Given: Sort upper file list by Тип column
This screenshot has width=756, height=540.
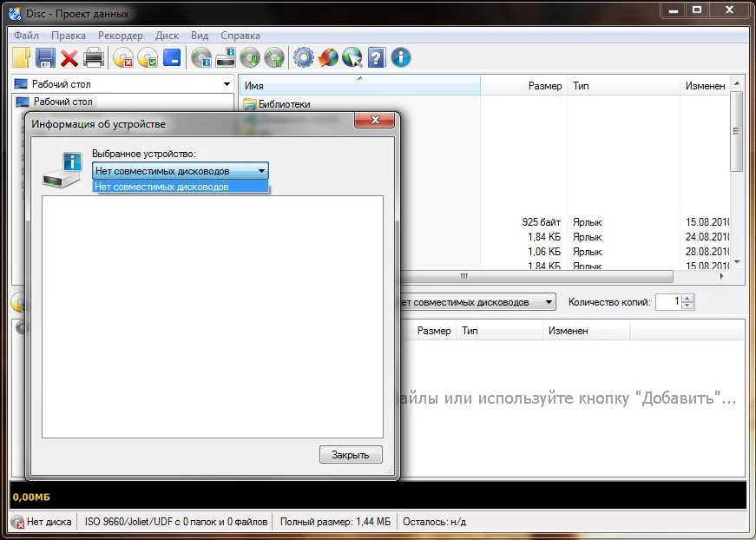Looking at the screenshot, I should pyautogui.click(x=623, y=86).
